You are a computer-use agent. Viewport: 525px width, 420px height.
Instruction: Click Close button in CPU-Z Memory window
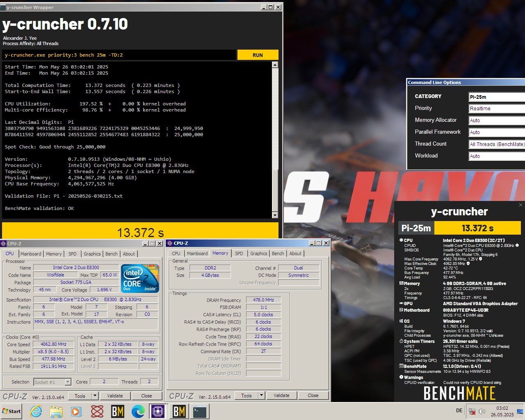[313, 395]
